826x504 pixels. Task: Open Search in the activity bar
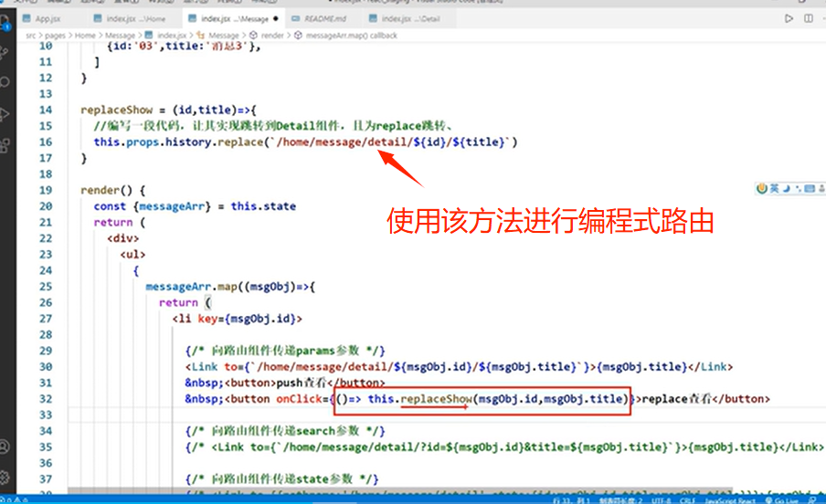[5, 82]
